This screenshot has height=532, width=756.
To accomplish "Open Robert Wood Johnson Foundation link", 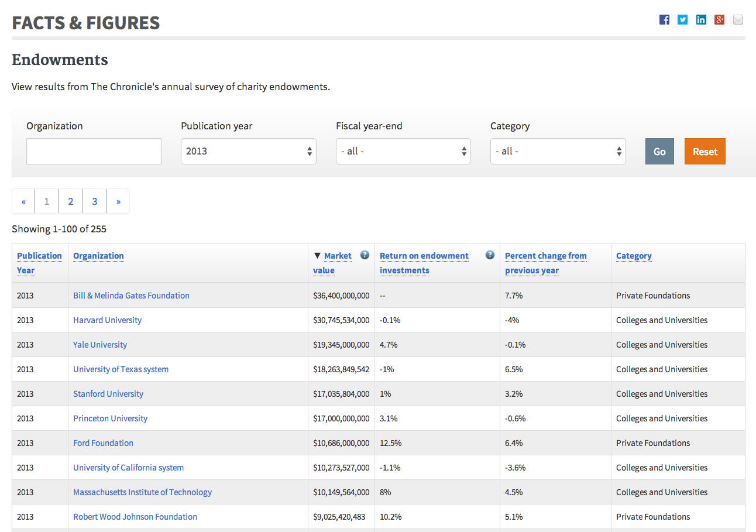I will pos(135,517).
